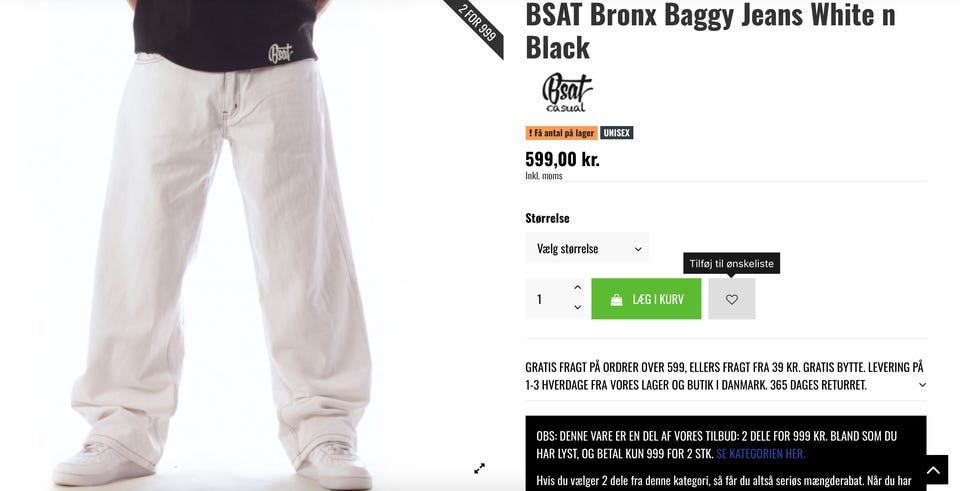Click the LÆG I KURV button
960x491 pixels.
point(646,299)
